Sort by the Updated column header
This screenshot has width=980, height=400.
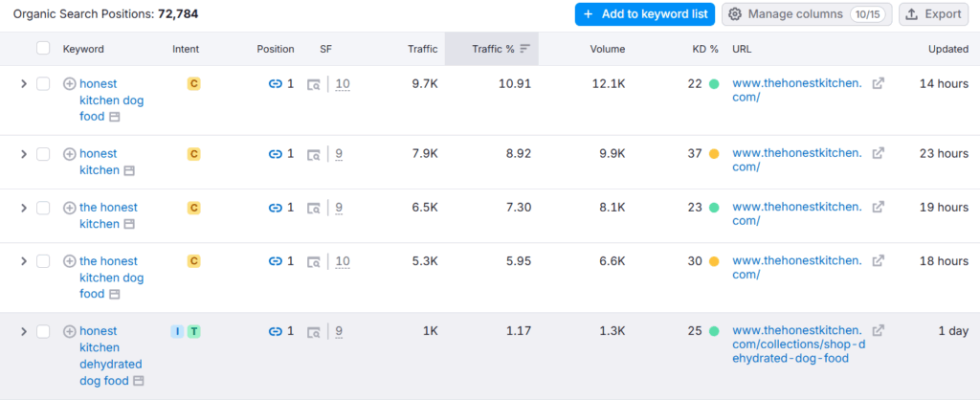click(x=948, y=49)
